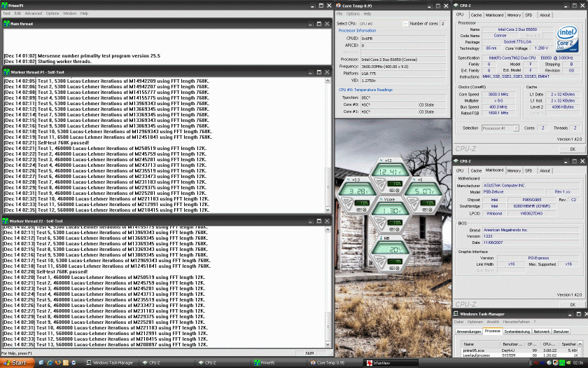This screenshot has height=368, width=588.
Task: Open Core Temp File menu
Action: 339,13
